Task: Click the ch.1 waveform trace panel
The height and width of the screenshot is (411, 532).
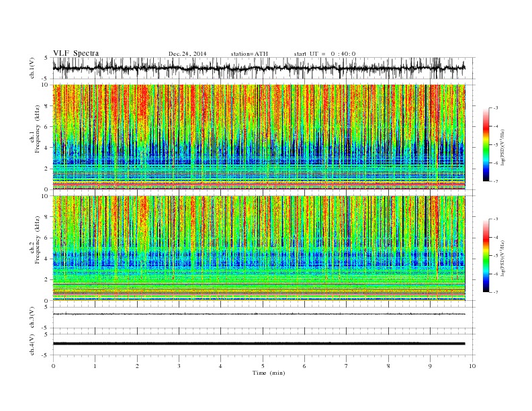Action: tap(263, 68)
